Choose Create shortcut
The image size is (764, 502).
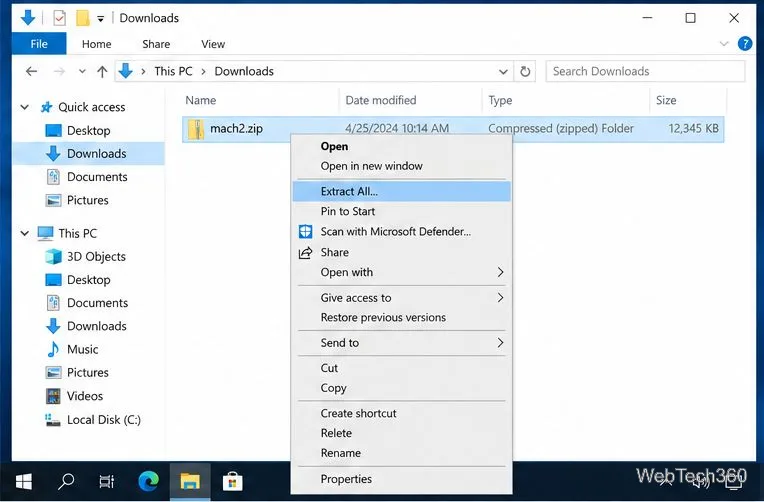(401, 413)
